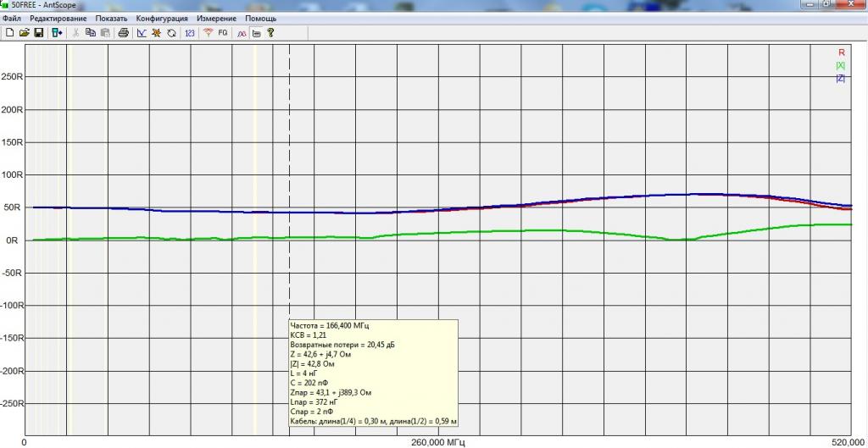Click the green |X| legend label
868x448 pixels.
840,65
